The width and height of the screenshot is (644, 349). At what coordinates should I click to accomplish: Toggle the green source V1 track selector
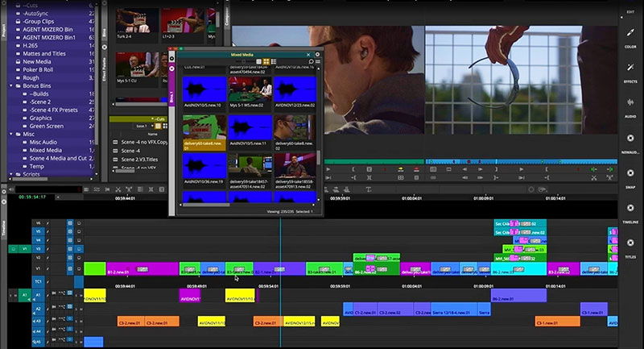[25, 249]
